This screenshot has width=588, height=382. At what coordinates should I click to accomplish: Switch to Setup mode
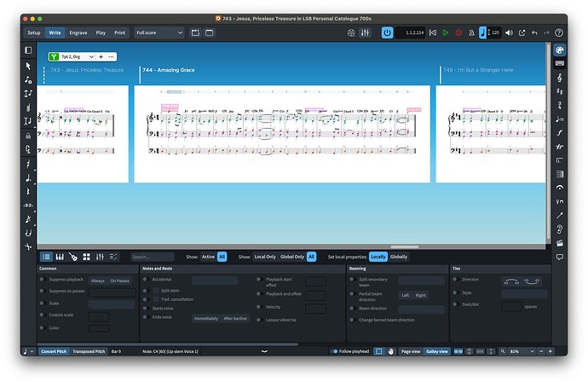(x=34, y=32)
